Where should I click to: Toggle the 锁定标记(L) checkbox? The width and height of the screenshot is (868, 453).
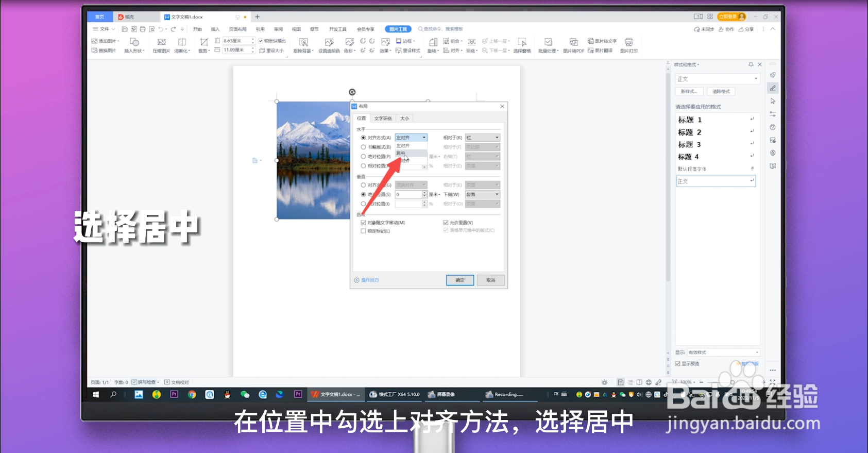[363, 231]
